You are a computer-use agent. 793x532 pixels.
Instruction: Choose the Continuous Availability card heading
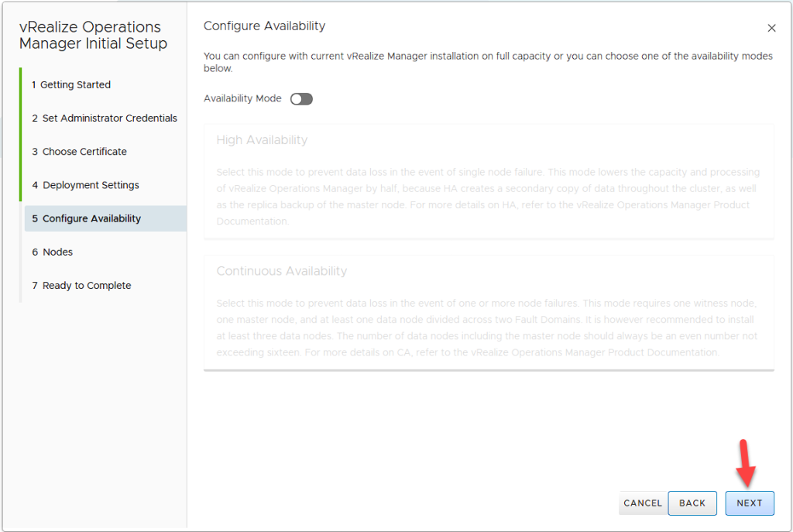pyautogui.click(x=281, y=271)
